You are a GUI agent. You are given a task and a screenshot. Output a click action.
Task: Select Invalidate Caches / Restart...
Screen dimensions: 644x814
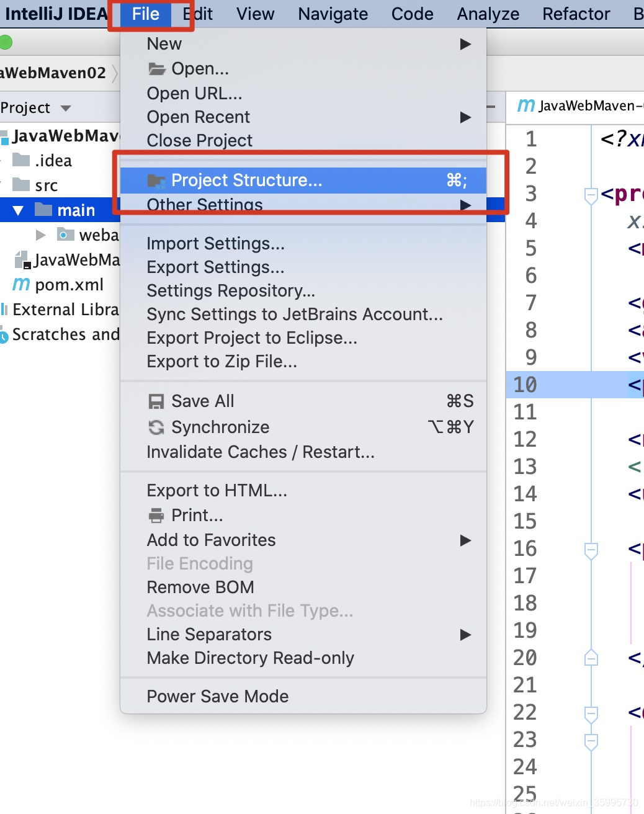point(303,452)
